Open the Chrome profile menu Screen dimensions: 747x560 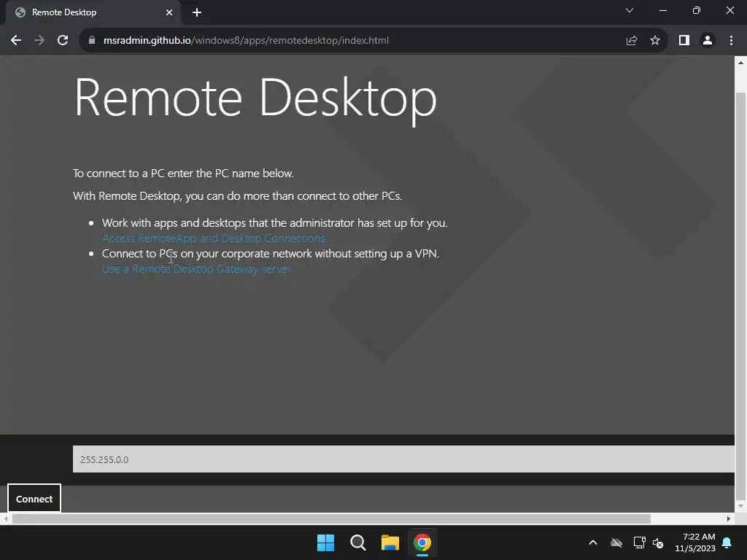[708, 41]
